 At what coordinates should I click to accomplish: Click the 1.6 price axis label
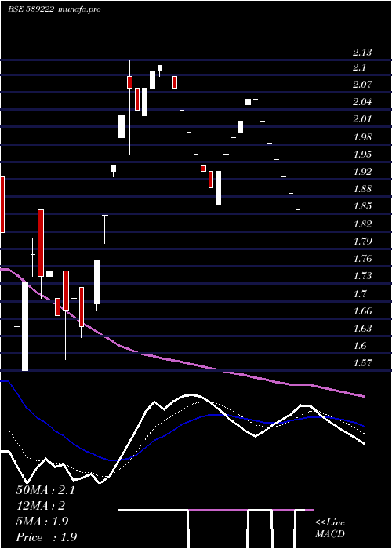[359, 346]
